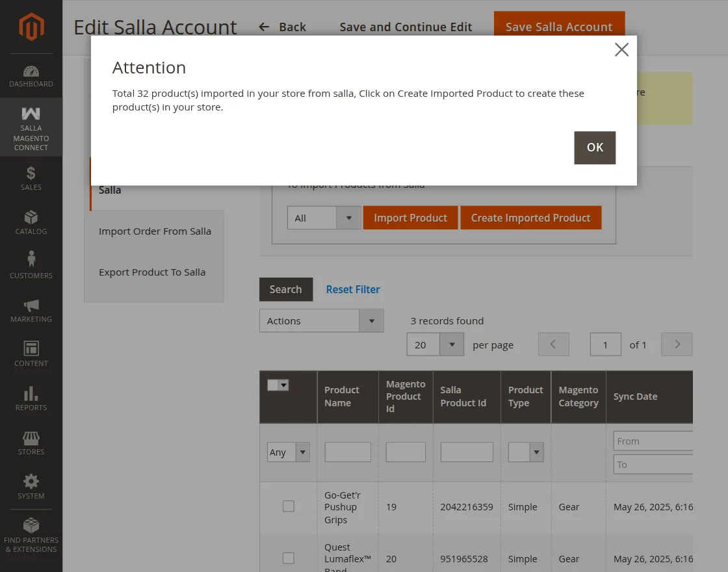Check the Quest Lumaflex Band row checkbox

pos(289,558)
